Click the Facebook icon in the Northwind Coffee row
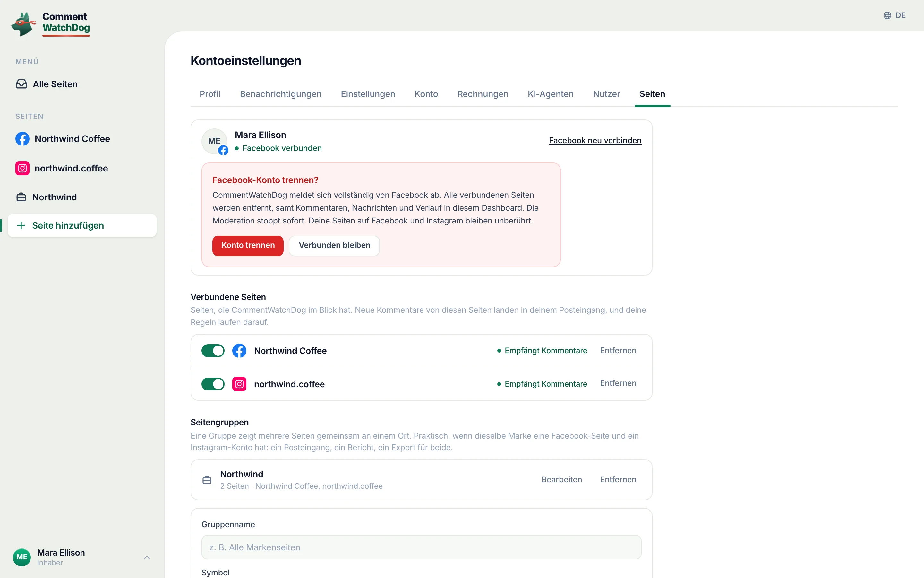 (239, 351)
